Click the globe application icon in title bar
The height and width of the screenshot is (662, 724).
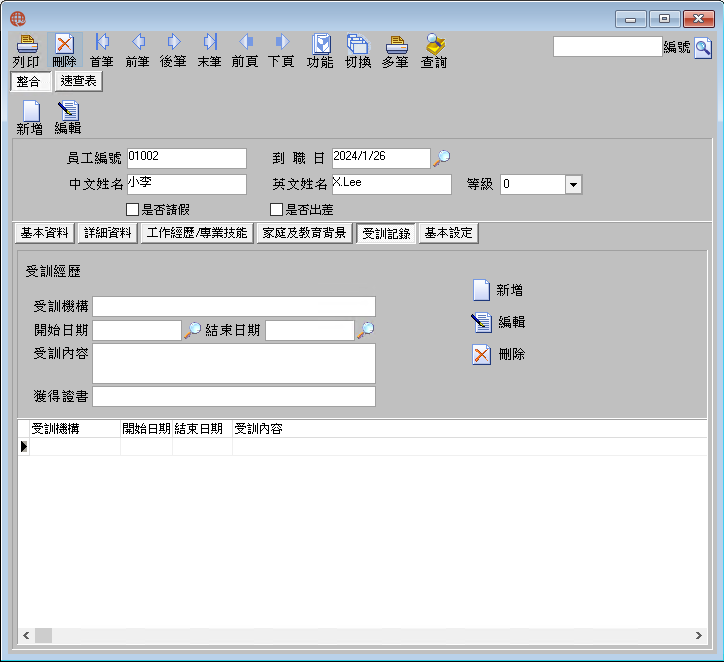(x=18, y=19)
